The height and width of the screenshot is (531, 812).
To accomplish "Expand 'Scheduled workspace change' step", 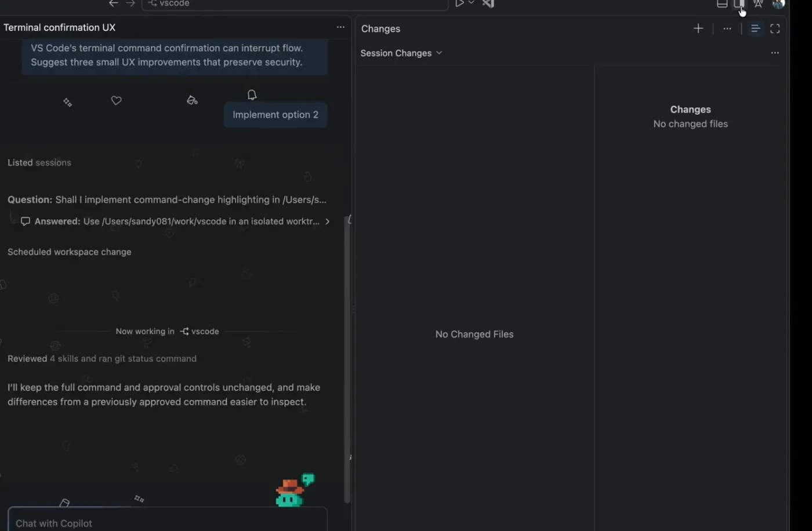I will 70,252.
